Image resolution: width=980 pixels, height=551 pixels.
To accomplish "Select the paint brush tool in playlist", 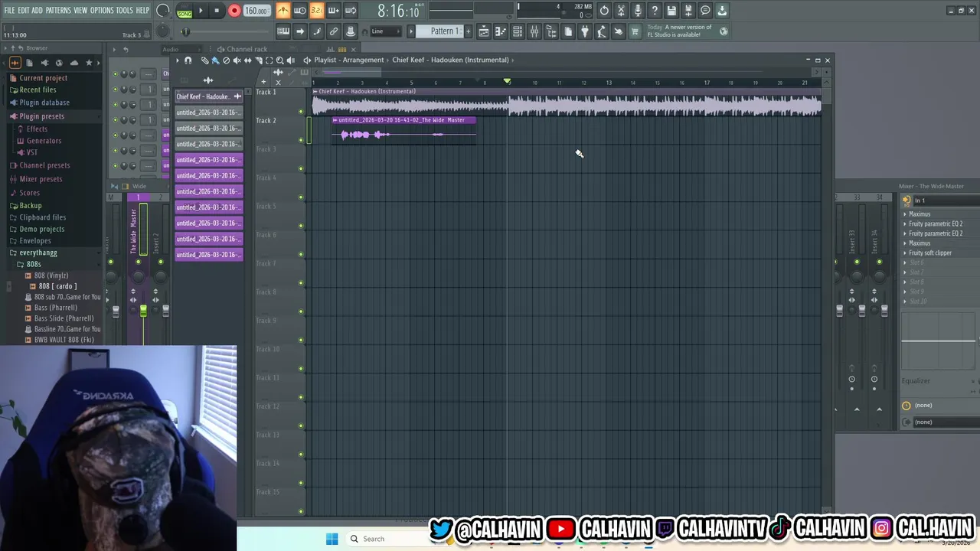I will [215, 60].
